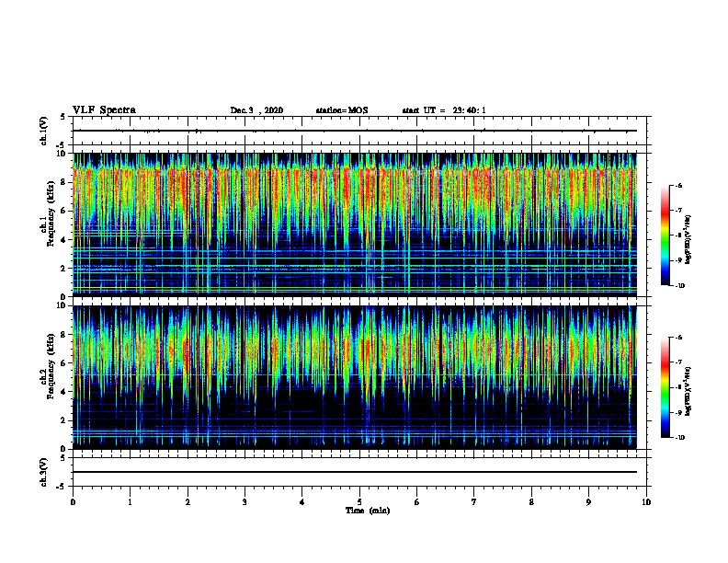Screen dimensions: 728x563
Task: Click the ch.1 color bar "-6" tick label
Action: (x=678, y=186)
